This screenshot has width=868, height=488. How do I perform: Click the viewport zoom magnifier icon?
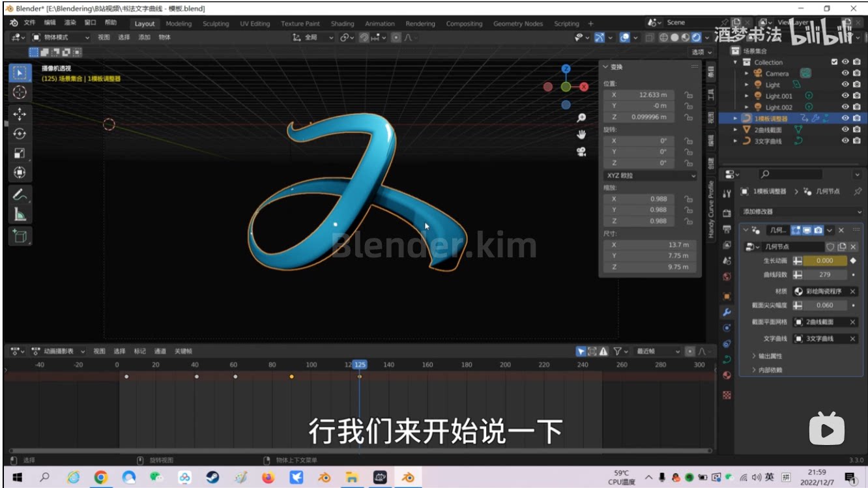(581, 118)
